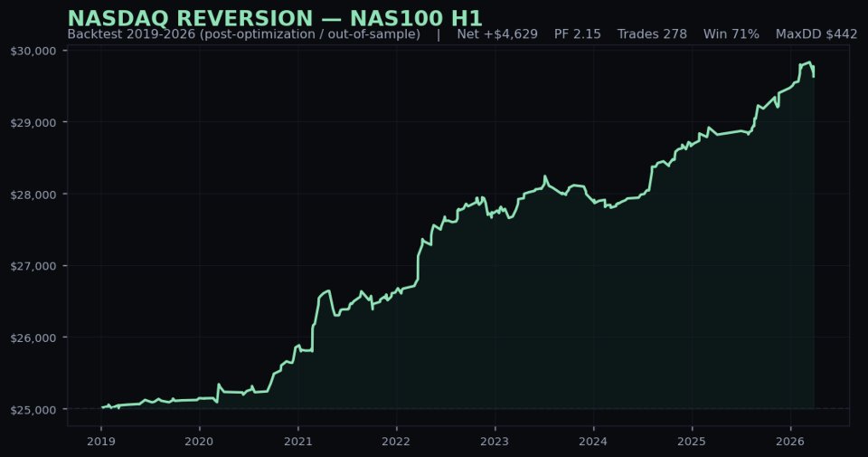Click the "Backtest 2019-2026 (post-optimization / out-of-sample)" subtitle
This screenshot has width=868, height=457.
pos(243,34)
